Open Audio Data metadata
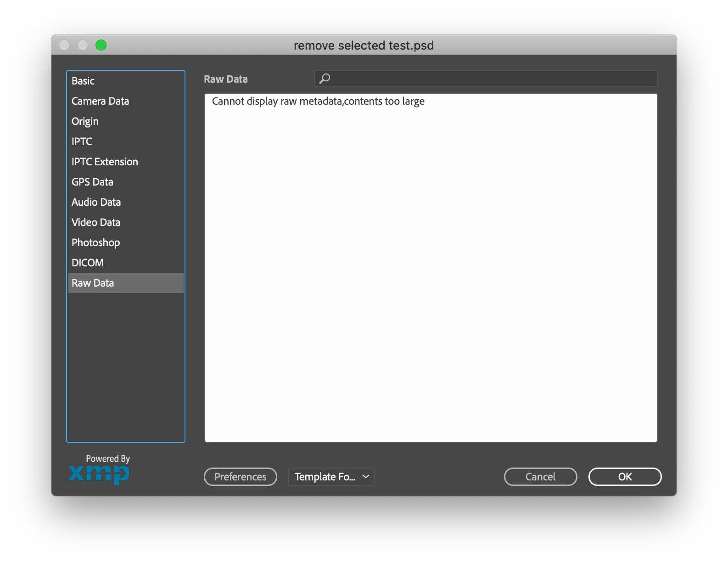Screen dimensions: 728x564 pyautogui.click(x=125, y=202)
